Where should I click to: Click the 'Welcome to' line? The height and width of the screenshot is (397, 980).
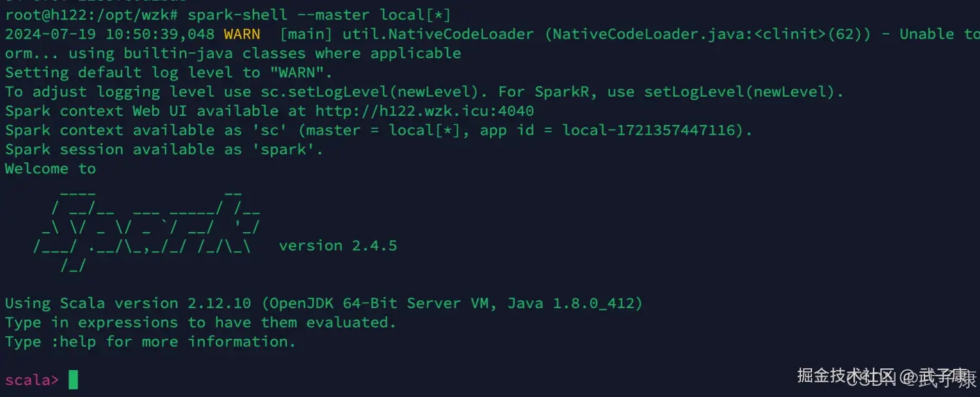[x=50, y=169]
